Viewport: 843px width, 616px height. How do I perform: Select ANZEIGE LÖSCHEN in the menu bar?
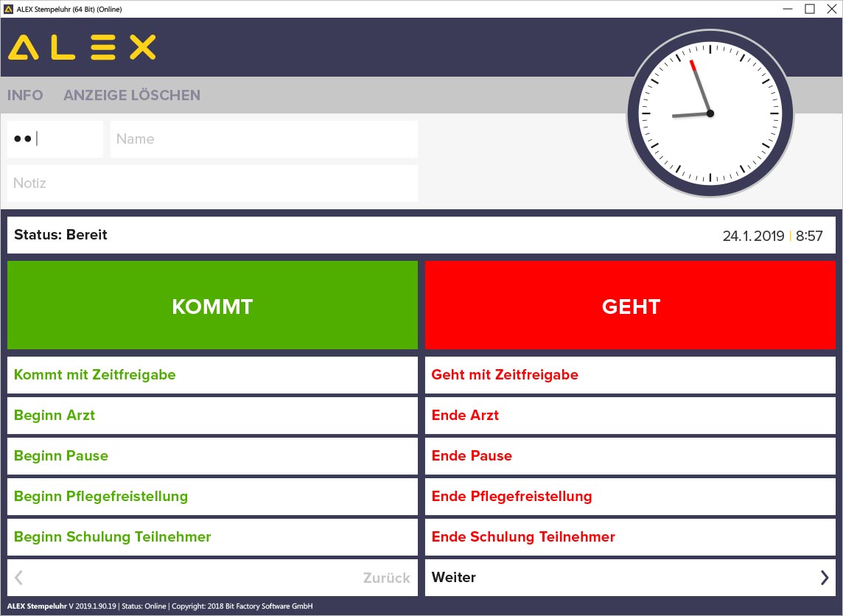(x=132, y=95)
